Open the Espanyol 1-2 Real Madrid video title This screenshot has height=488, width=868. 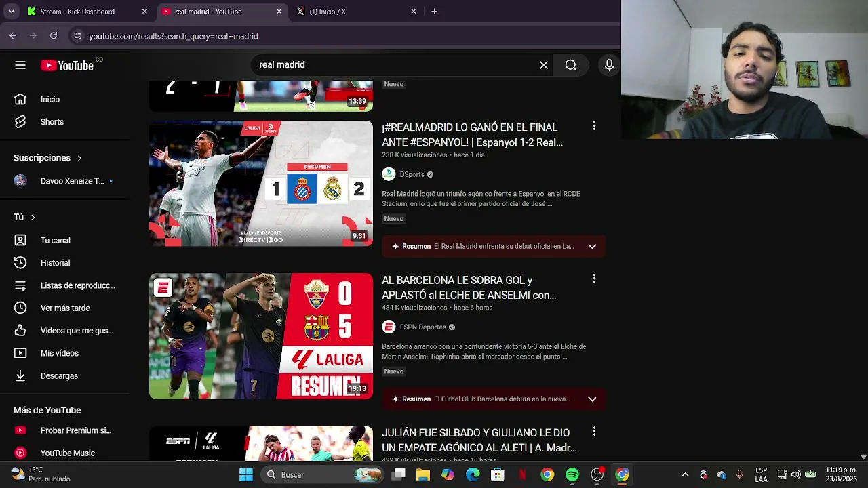point(473,135)
